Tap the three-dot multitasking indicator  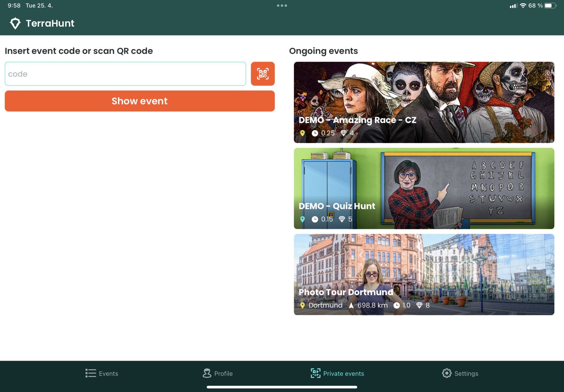282,5
